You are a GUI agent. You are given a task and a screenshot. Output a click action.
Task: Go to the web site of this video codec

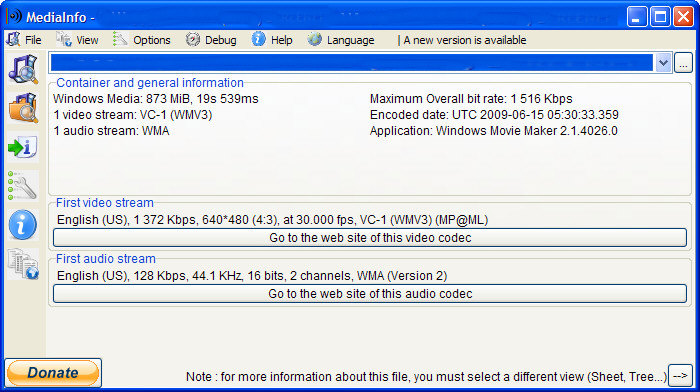(x=370, y=238)
